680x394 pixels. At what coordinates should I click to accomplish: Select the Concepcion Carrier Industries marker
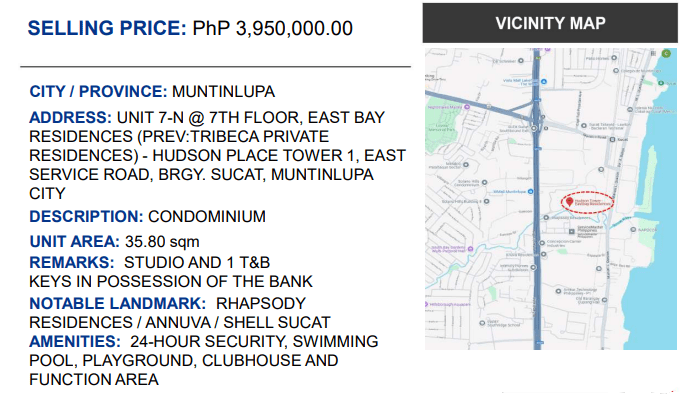[542, 243]
